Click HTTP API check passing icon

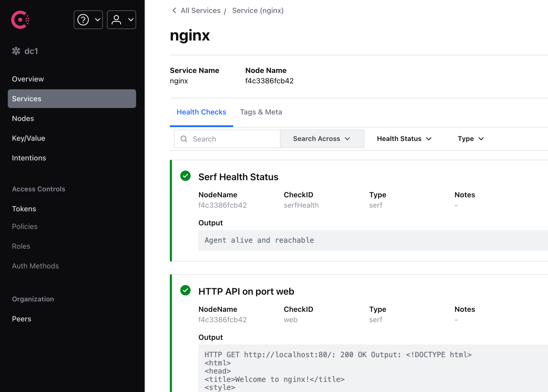[x=185, y=290]
